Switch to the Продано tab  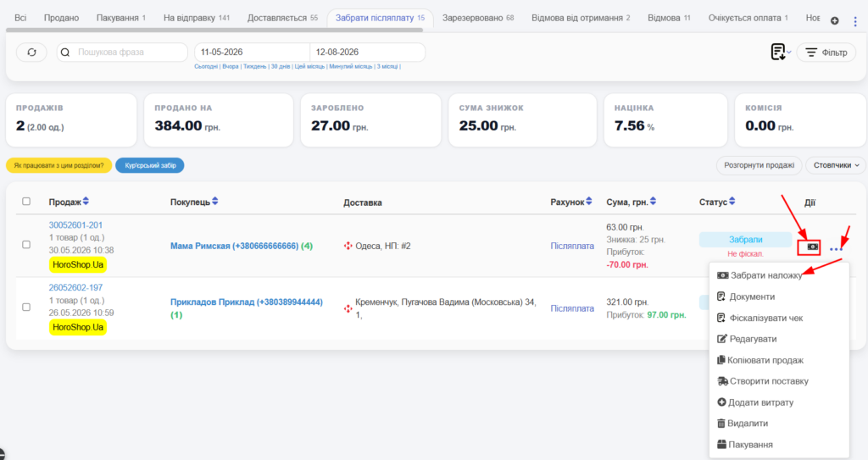point(61,18)
